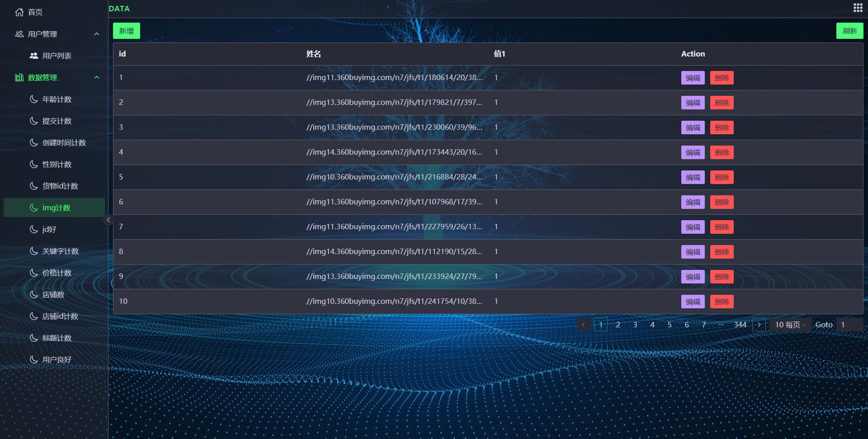This screenshot has height=439, width=868.
Task: Select the 用户列表 people icon in sidebar
Action: tap(34, 56)
